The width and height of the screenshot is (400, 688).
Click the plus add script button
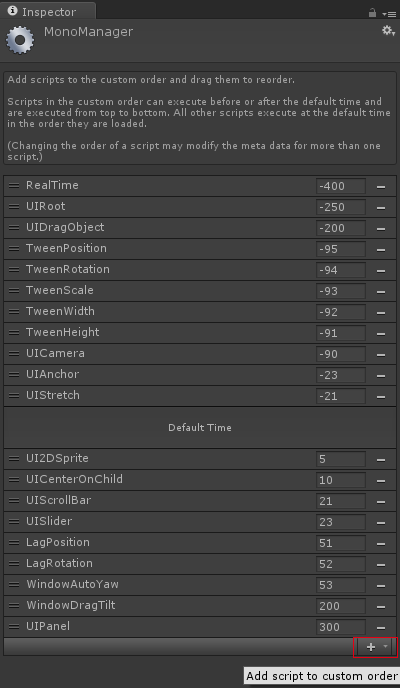(371, 647)
